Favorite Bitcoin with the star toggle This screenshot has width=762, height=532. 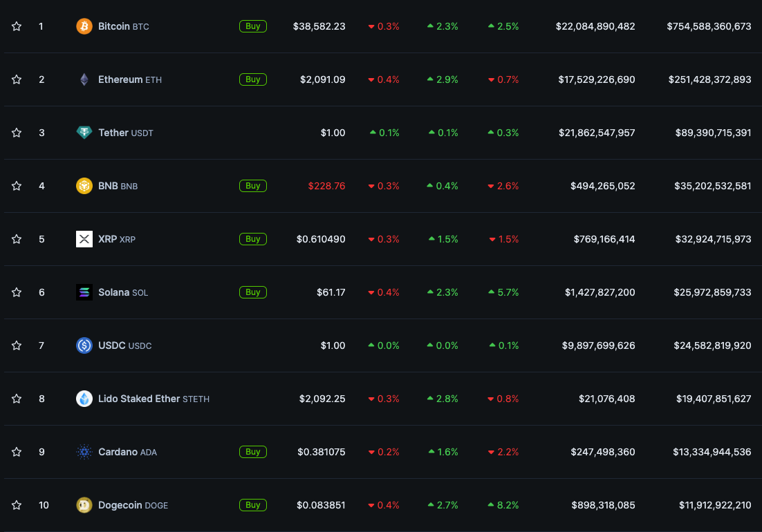[17, 26]
